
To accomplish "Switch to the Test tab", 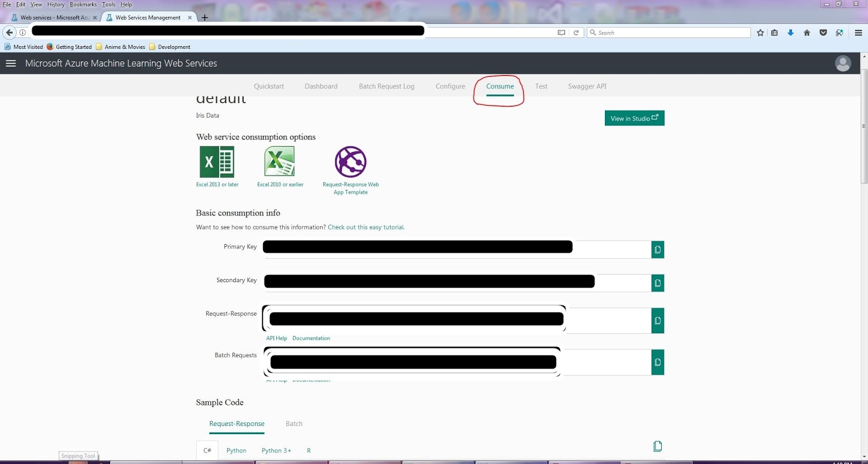I will (x=541, y=86).
